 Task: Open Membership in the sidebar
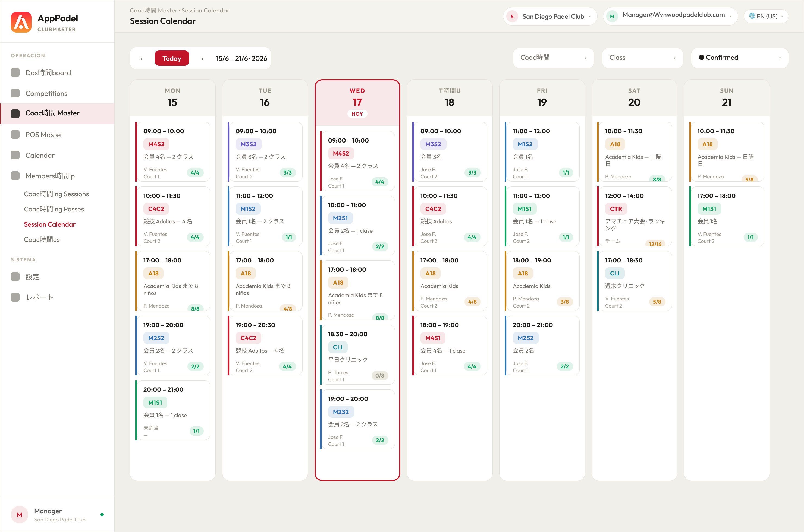[x=57, y=176]
